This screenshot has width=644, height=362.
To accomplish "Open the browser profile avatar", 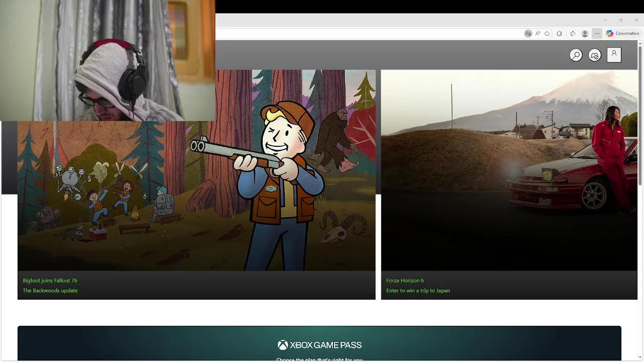I will pyautogui.click(x=585, y=34).
